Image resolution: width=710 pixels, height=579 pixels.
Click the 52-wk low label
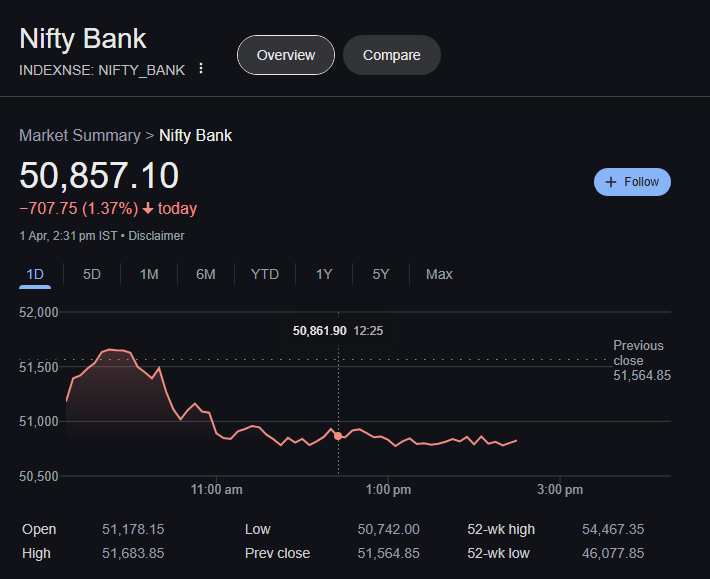[x=499, y=553]
